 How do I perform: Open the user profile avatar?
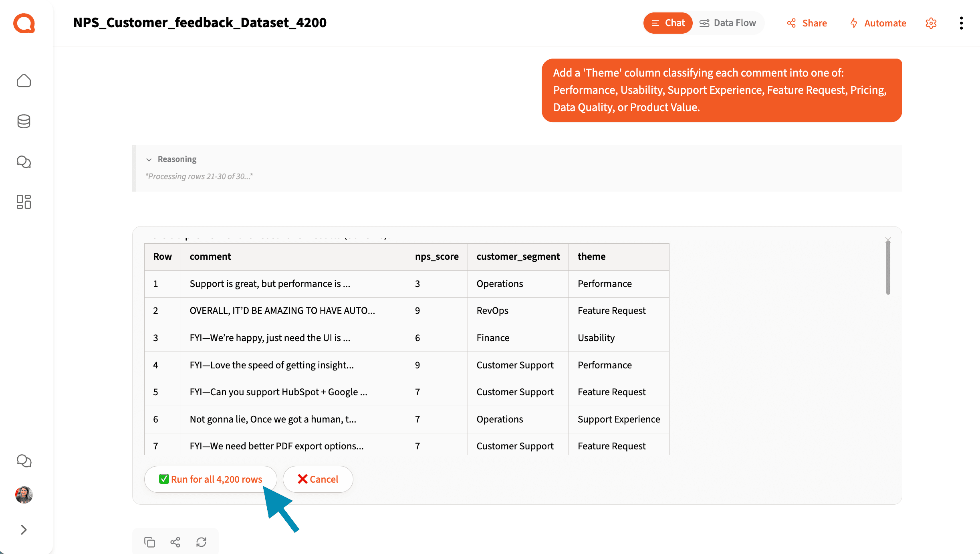click(x=24, y=495)
